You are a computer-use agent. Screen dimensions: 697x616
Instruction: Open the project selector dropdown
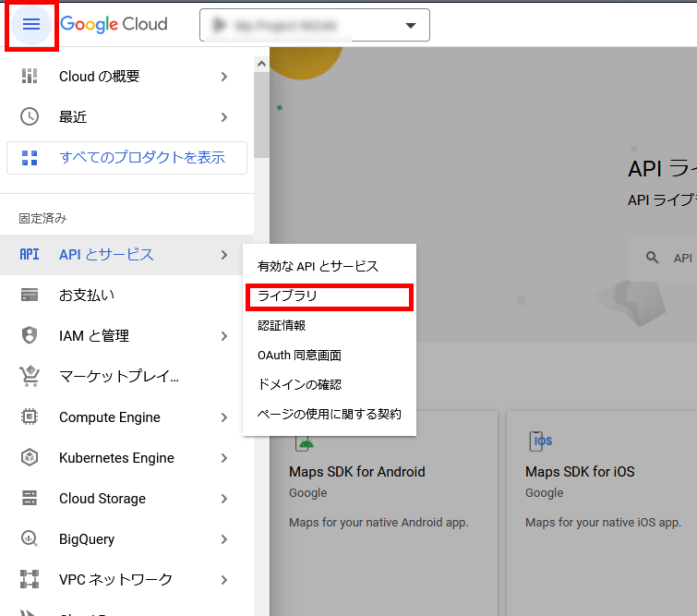point(315,25)
